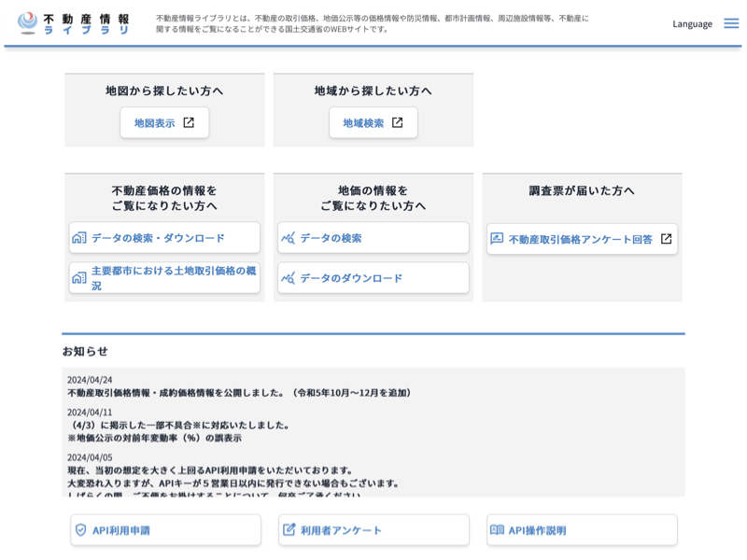747x560 pixels.
Task: Click the book icon beside API操作説明
Action: click(x=497, y=530)
